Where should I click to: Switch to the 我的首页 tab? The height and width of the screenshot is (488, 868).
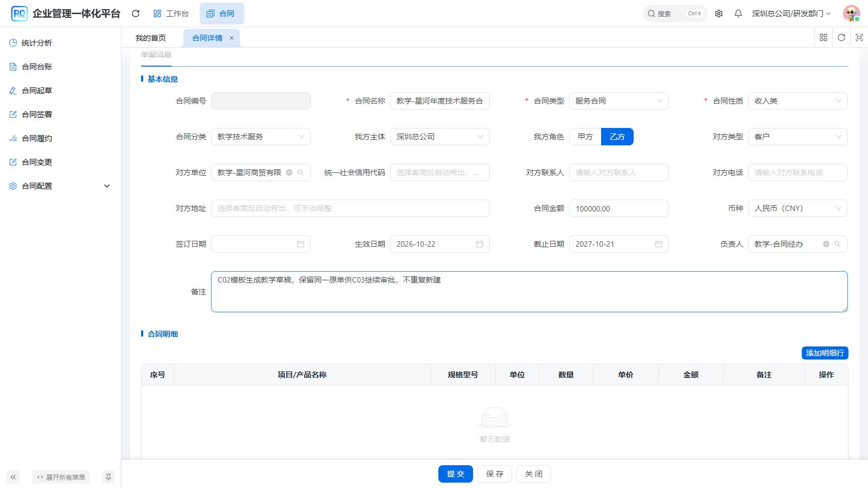pos(151,38)
